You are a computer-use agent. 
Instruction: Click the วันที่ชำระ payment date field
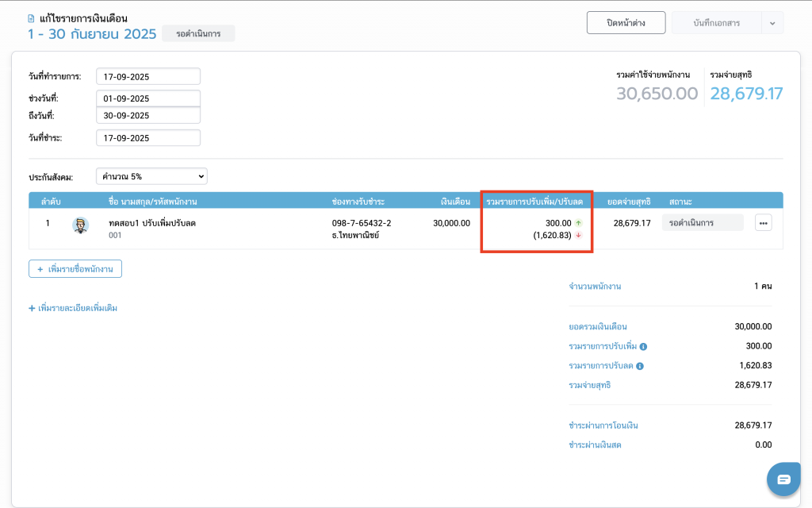pyautogui.click(x=147, y=138)
